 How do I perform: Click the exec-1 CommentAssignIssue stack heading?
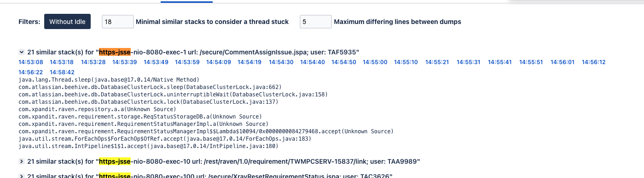[193, 53]
